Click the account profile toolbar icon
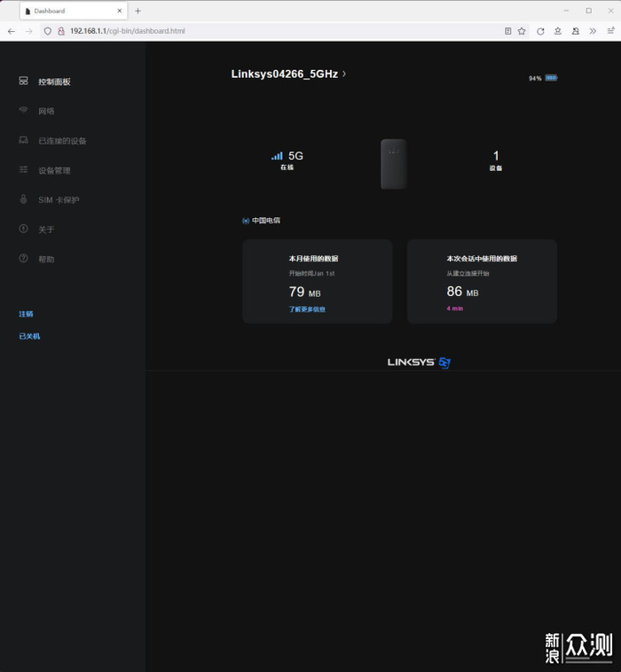The width and height of the screenshot is (621, 672). (x=575, y=31)
